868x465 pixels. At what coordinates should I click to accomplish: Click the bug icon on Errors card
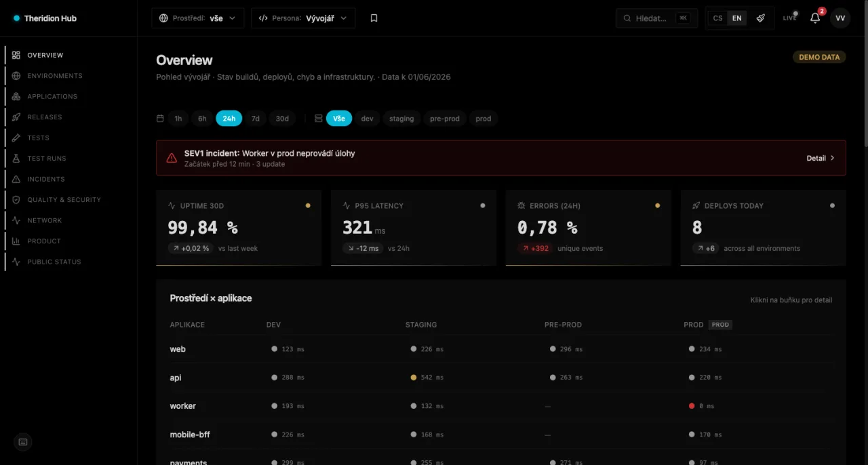tap(521, 205)
